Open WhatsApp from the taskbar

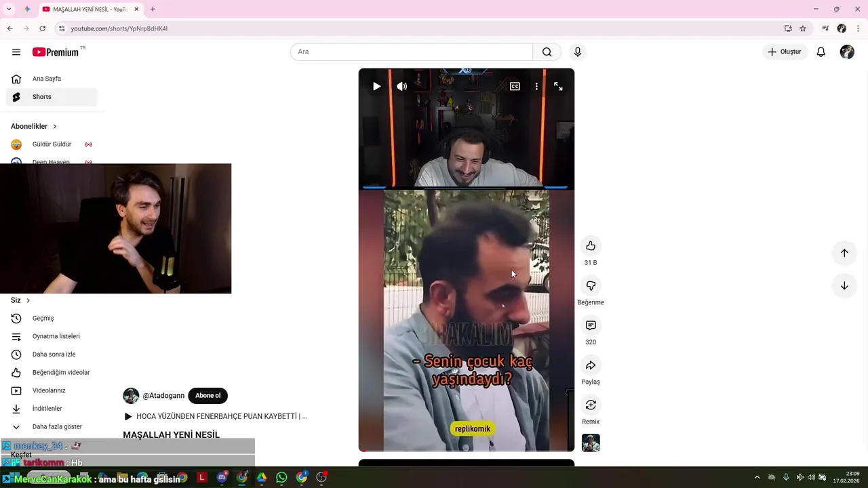281,478
